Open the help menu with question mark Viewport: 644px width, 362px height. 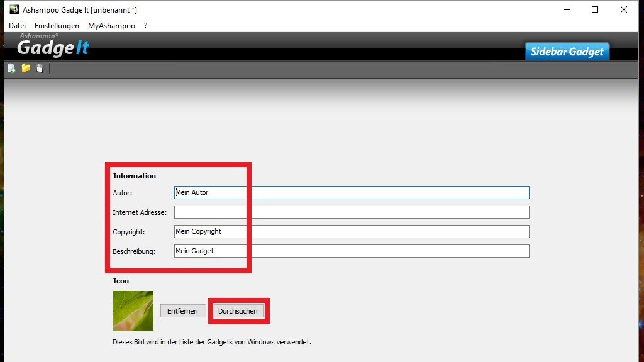(145, 25)
